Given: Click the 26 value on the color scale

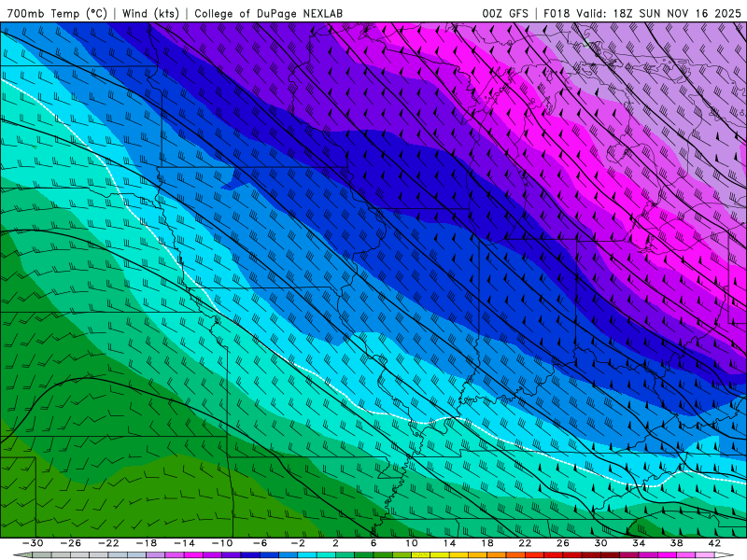Looking at the screenshot, I should click(563, 543).
